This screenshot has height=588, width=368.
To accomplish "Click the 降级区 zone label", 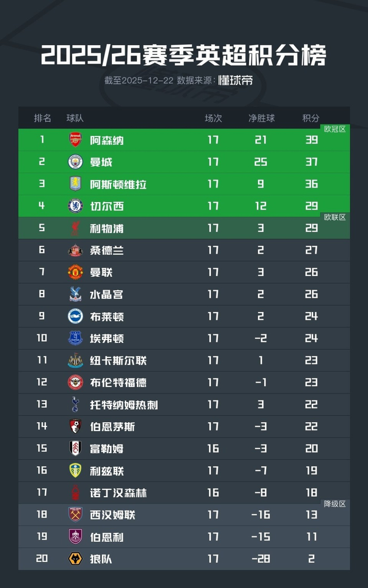I will [335, 504].
